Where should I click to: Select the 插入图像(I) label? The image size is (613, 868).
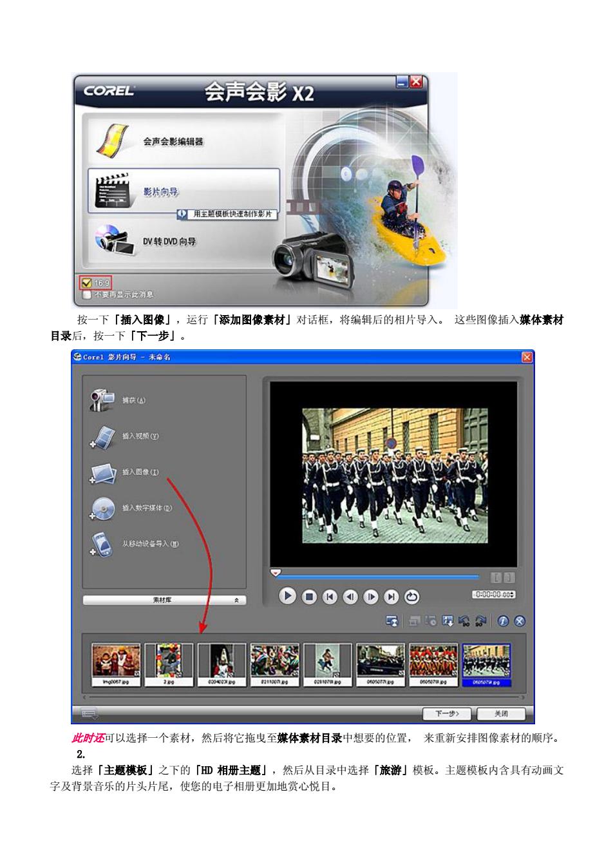point(140,472)
